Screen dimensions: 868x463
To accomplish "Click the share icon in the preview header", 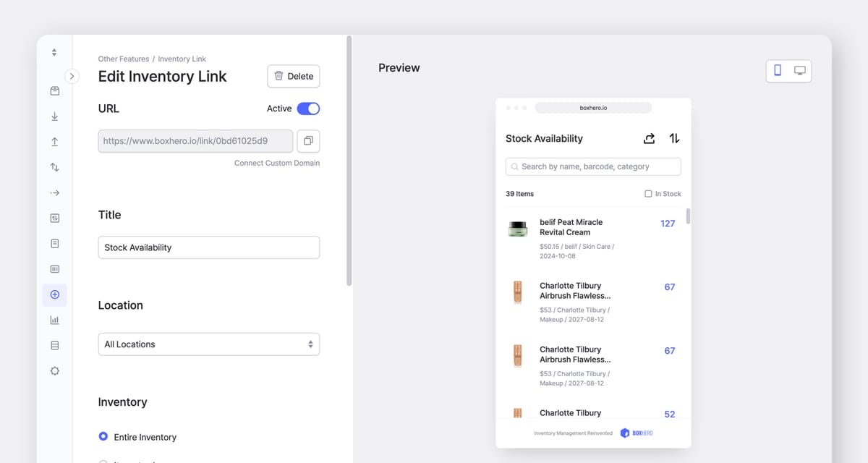I will pos(649,138).
